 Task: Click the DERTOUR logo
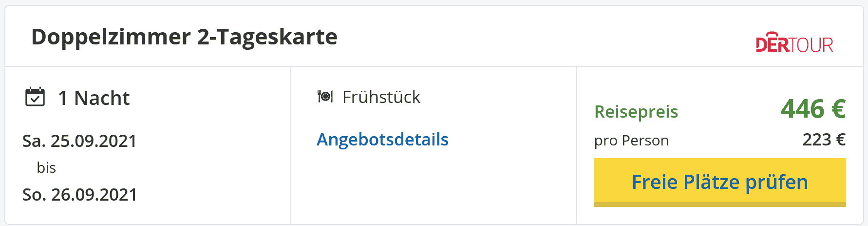coord(794,42)
